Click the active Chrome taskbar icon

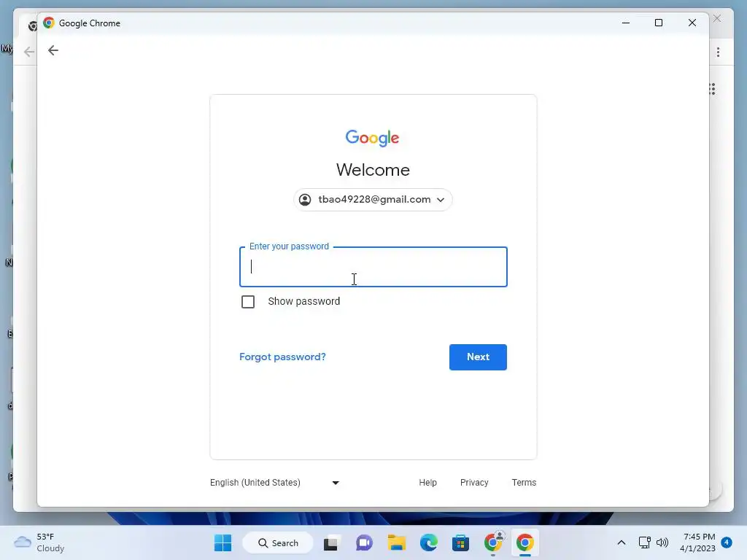tap(525, 542)
